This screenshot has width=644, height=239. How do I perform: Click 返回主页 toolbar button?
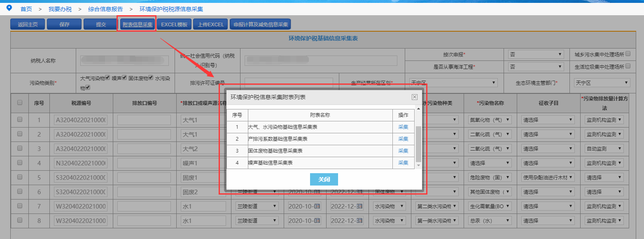[28, 24]
